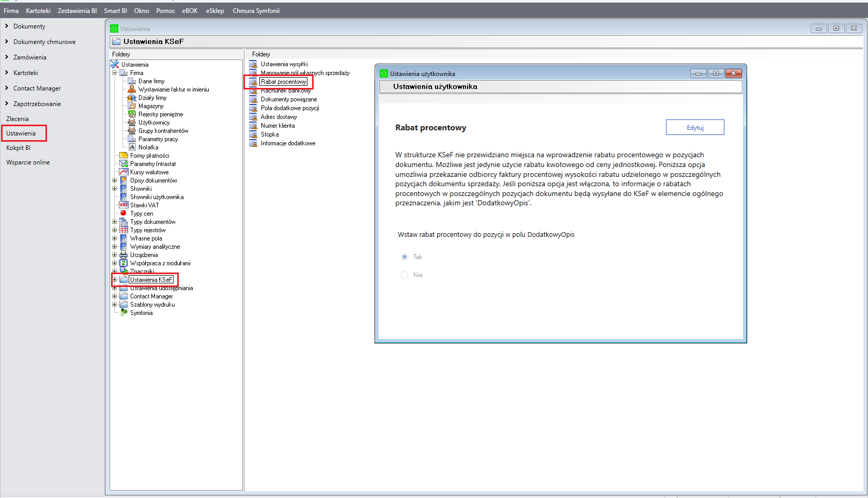Expand the Typy dokumentów tree node
Screen dimensions: 868x498
[x=115, y=222]
